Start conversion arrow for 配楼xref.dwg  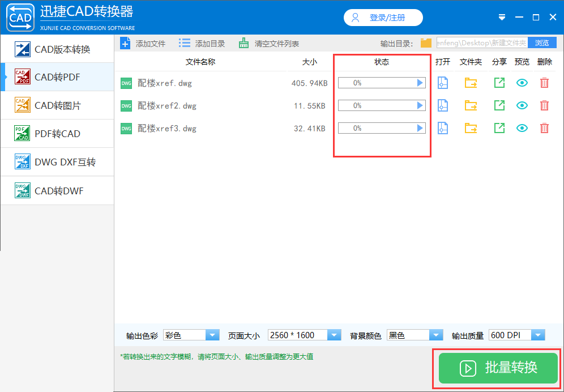(x=420, y=83)
